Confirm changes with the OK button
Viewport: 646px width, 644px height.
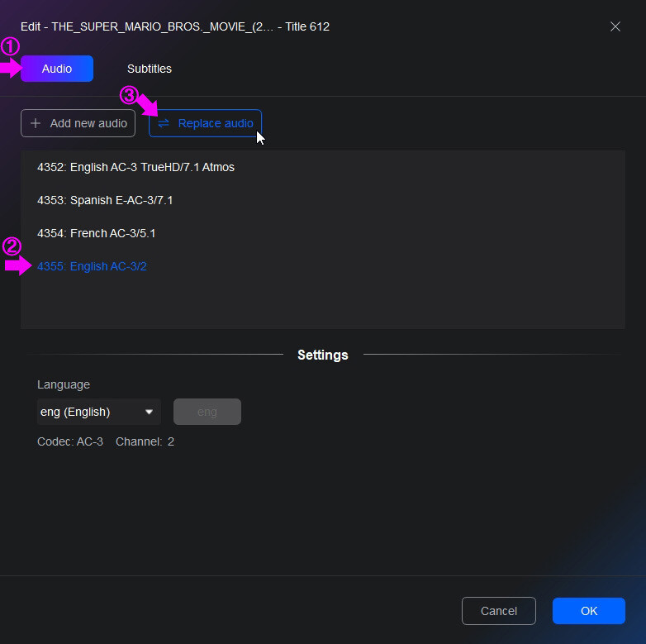pyautogui.click(x=589, y=611)
